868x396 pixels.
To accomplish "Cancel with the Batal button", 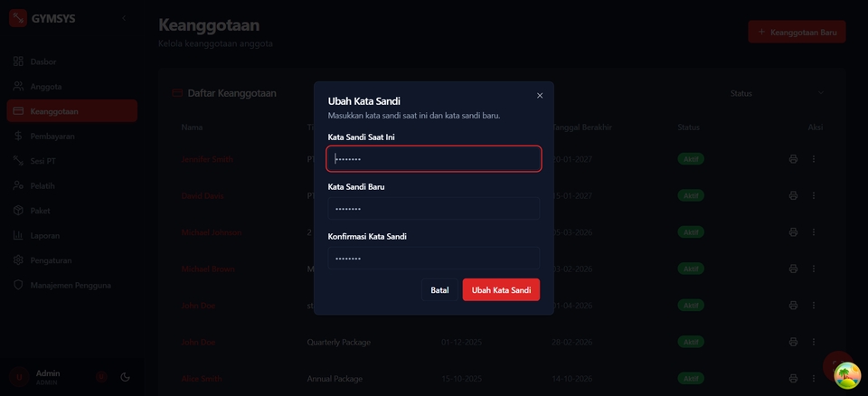I will 439,289.
